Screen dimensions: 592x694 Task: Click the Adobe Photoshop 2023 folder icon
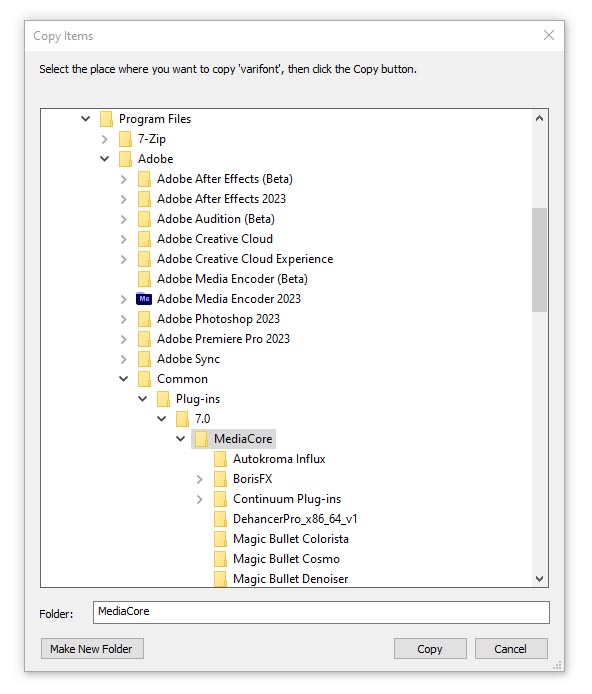tap(144, 319)
